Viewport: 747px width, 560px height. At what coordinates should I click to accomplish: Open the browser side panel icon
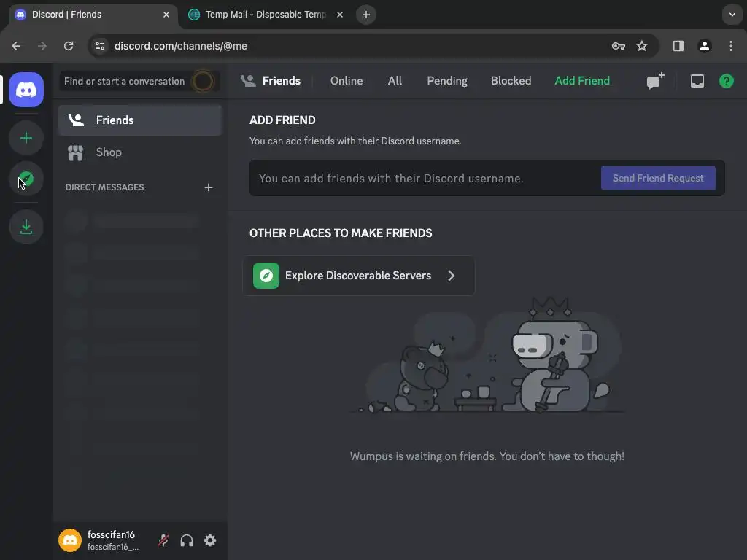(x=678, y=46)
